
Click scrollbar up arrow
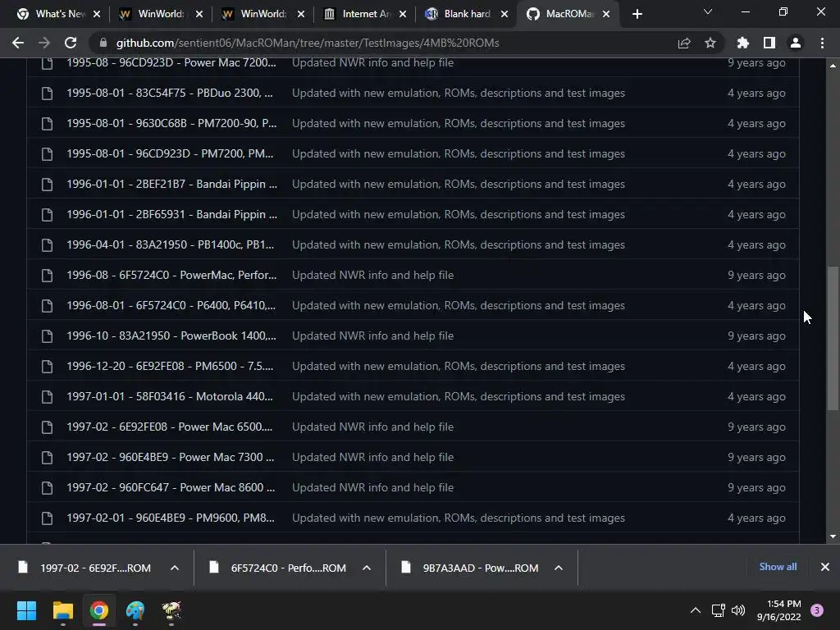833,66
